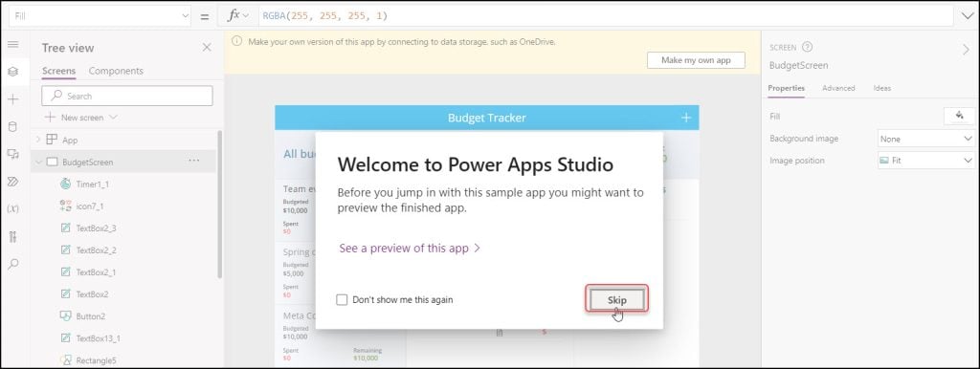Expand the App tree node
The image size is (980, 369).
pos(38,140)
